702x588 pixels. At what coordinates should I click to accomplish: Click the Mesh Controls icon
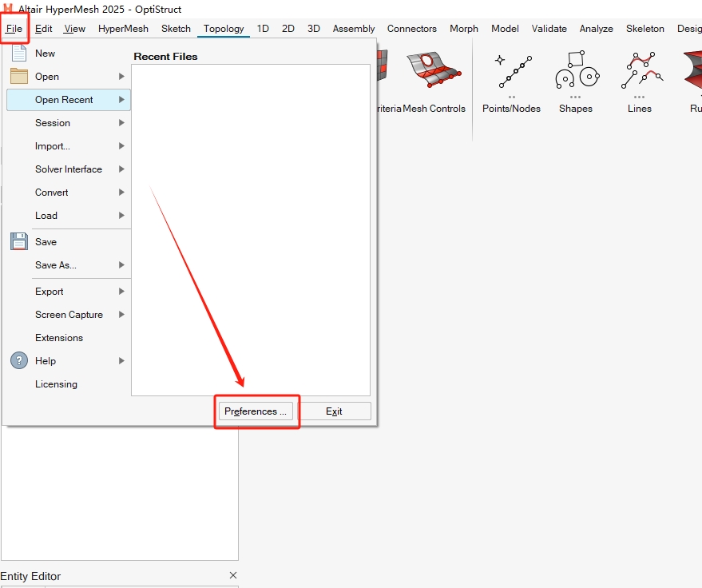[434, 72]
